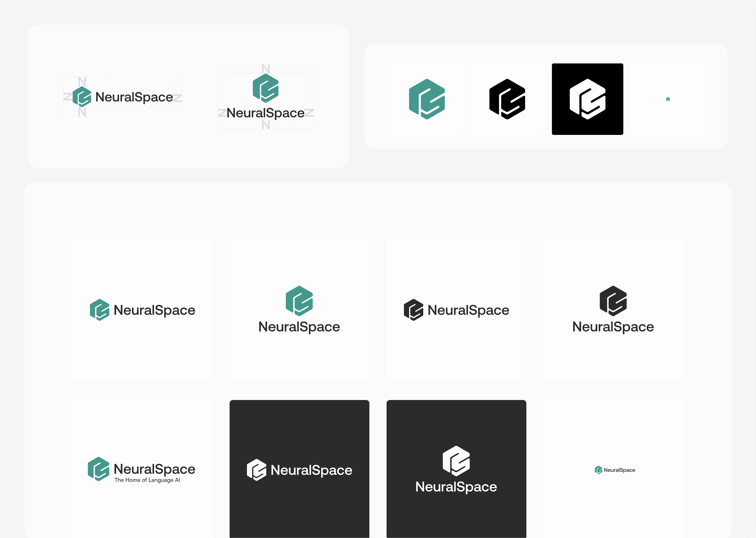Click the gray N marker above stacked logo
This screenshot has width=756, height=538.
(x=266, y=69)
